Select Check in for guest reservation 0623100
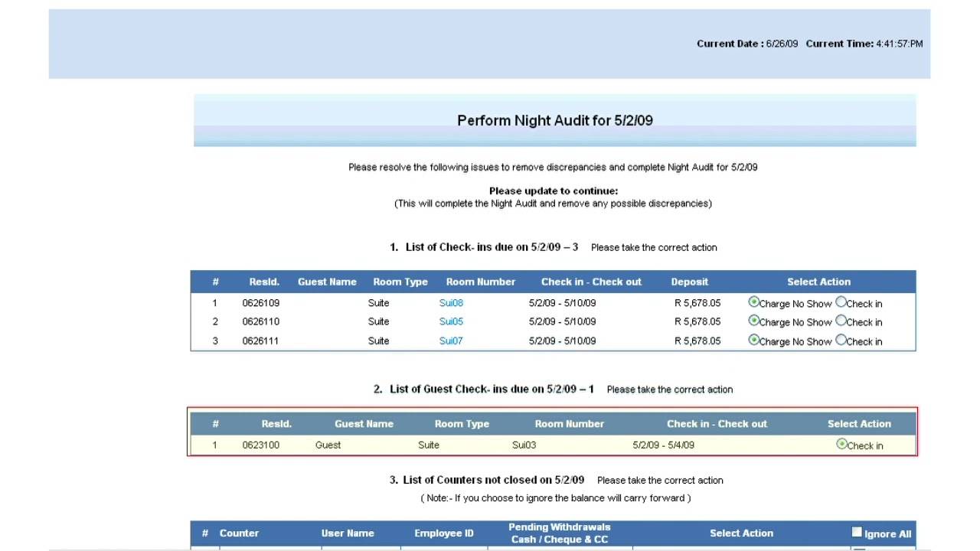 pos(841,444)
